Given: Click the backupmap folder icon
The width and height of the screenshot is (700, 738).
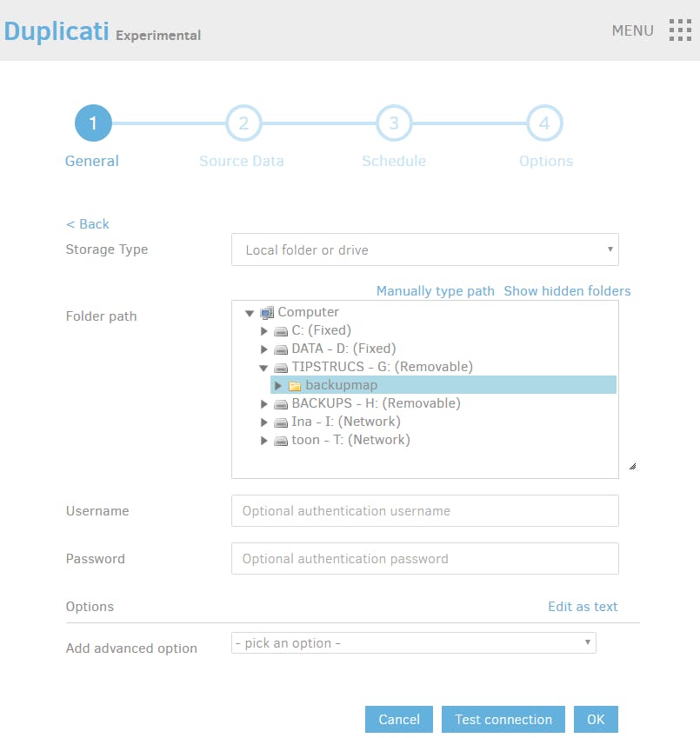Looking at the screenshot, I should (x=295, y=386).
